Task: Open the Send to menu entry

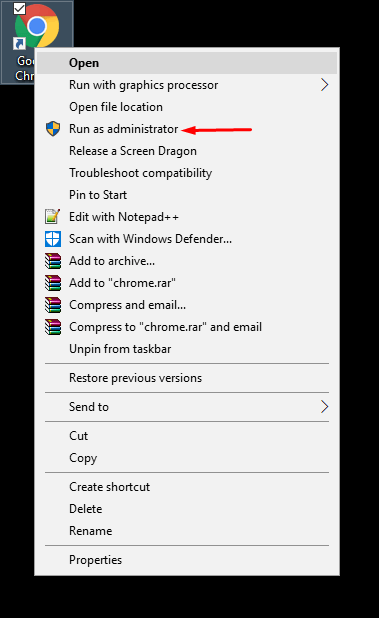Action: (187, 407)
